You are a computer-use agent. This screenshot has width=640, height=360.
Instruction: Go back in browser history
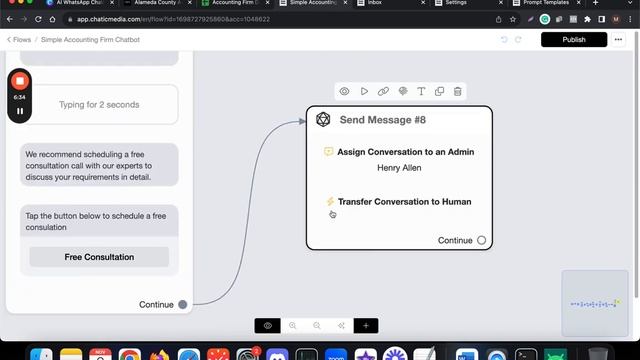[10, 19]
